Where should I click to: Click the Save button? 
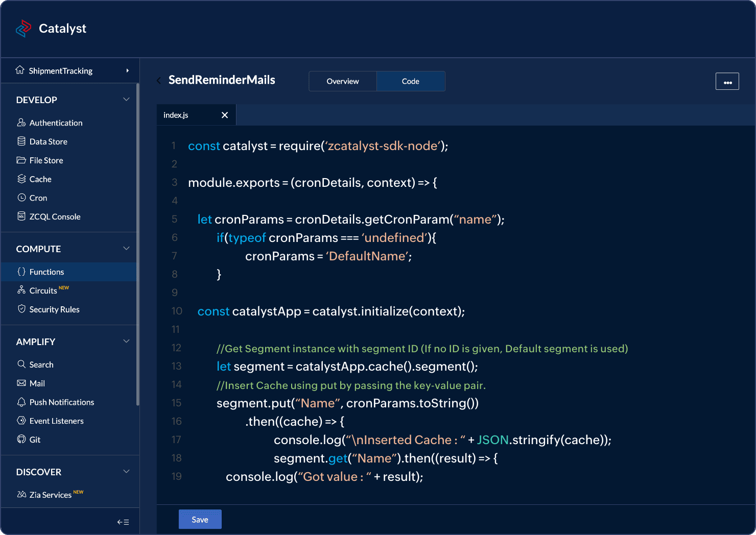click(x=200, y=519)
